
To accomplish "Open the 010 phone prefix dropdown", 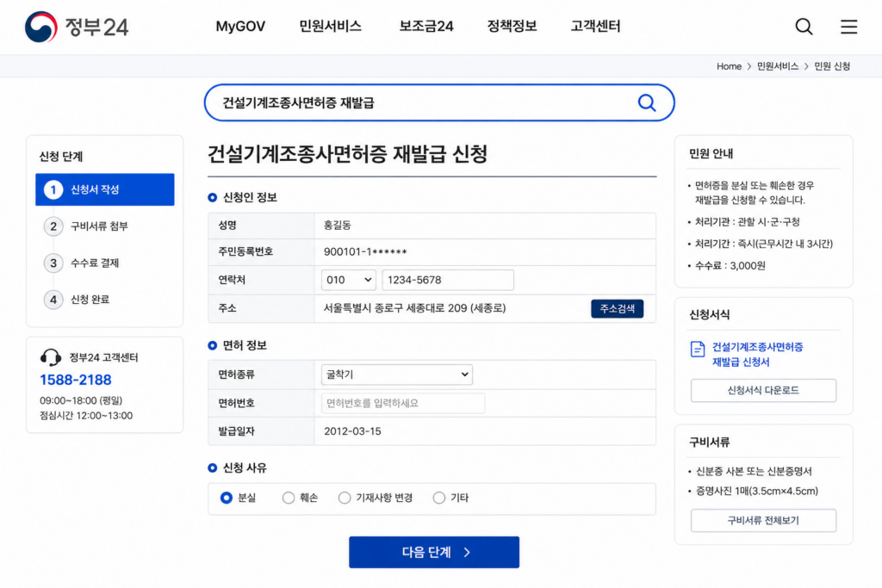I will pyautogui.click(x=349, y=280).
